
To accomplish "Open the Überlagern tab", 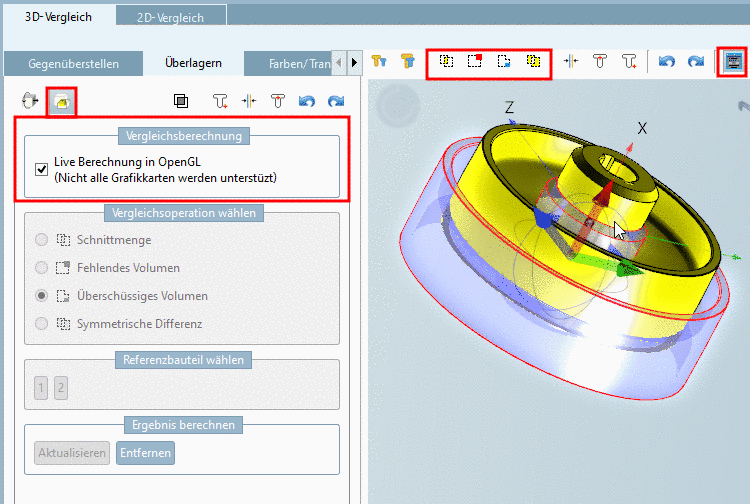I will pyautogui.click(x=193, y=63).
